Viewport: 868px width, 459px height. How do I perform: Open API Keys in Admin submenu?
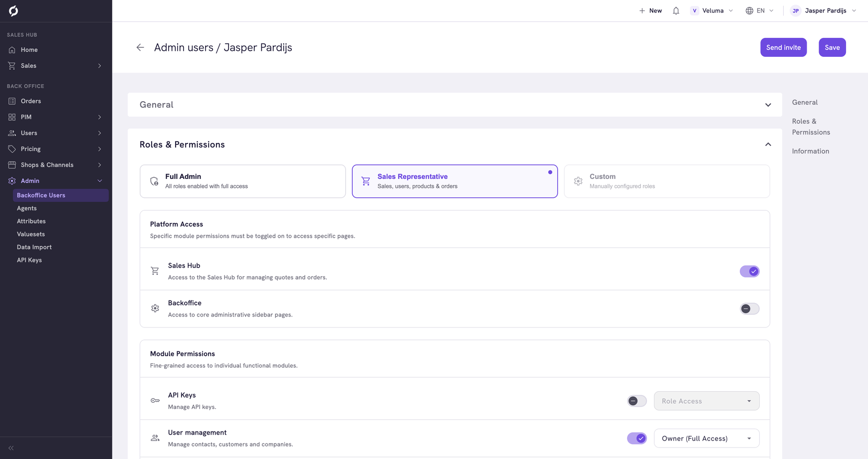[x=29, y=260]
